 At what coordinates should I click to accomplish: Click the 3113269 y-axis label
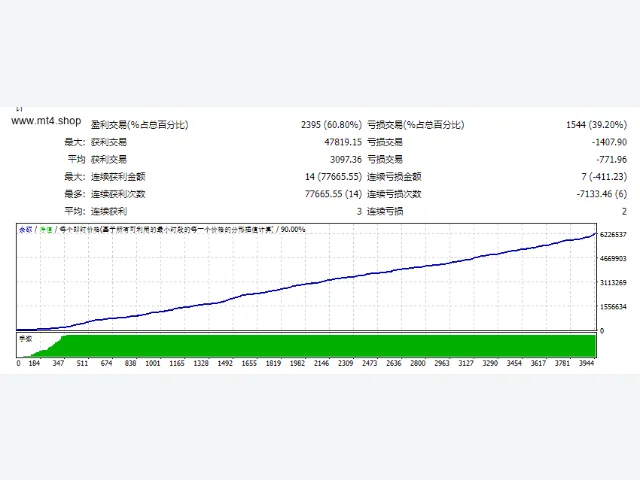pyautogui.click(x=613, y=282)
